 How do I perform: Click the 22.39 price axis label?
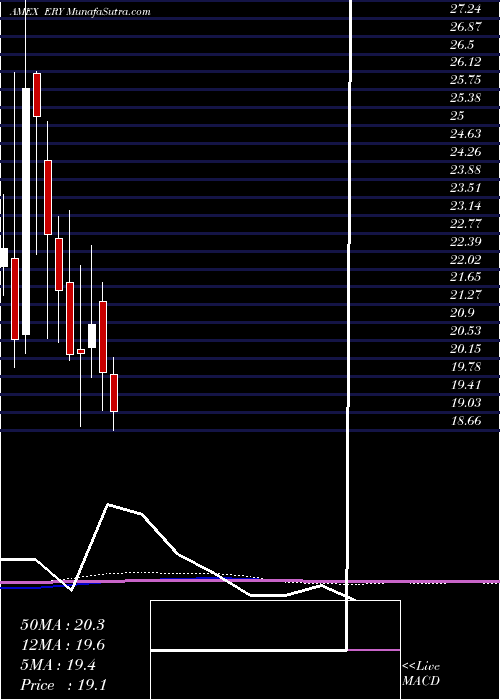(466, 242)
